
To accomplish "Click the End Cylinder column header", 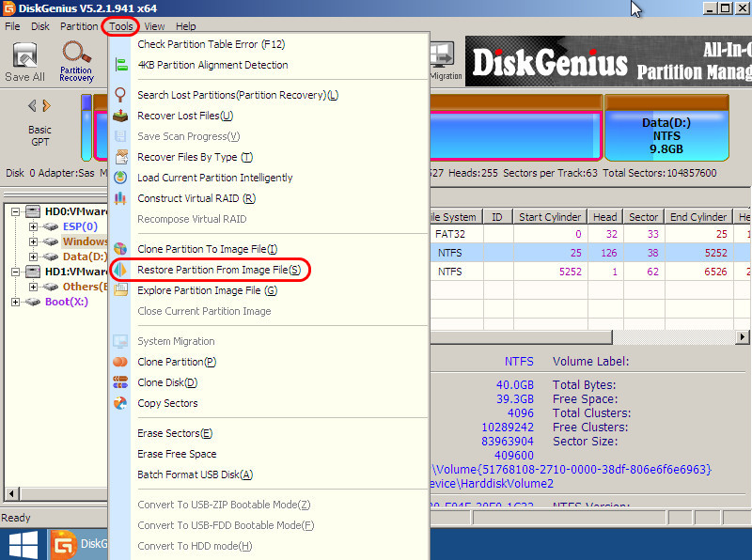I will point(698,217).
